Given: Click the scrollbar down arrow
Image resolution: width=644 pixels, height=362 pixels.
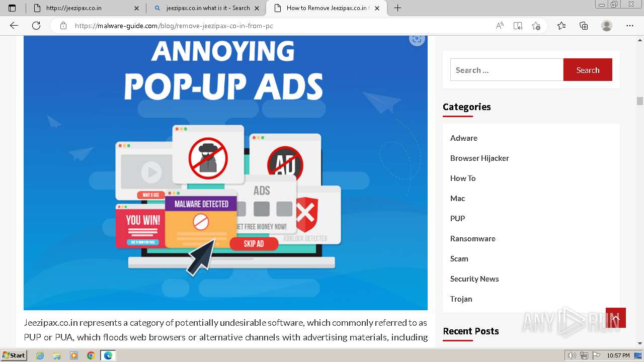Looking at the screenshot, I should [640, 343].
